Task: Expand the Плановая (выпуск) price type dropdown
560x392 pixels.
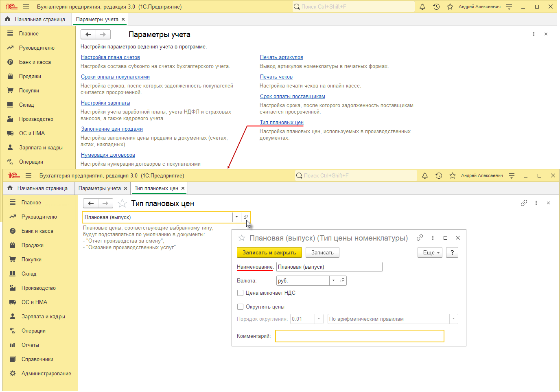Action: coord(237,217)
